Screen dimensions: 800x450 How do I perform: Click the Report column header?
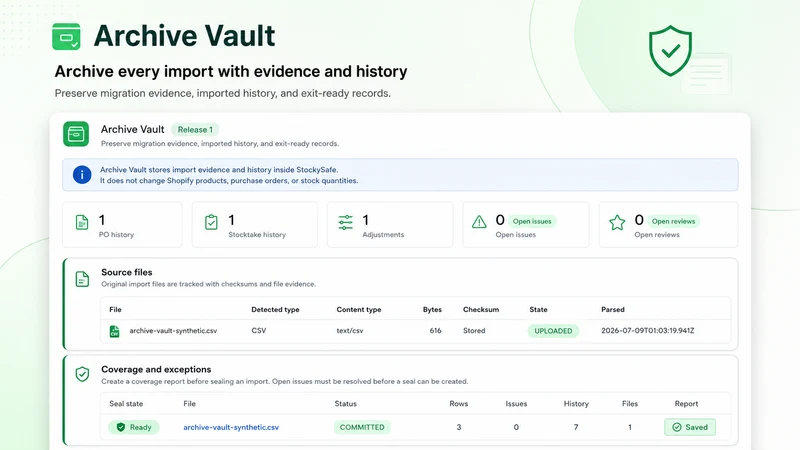pos(686,404)
